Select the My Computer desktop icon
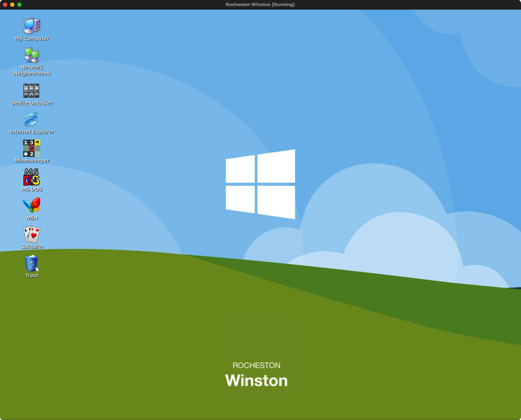The image size is (521, 420). [x=32, y=26]
